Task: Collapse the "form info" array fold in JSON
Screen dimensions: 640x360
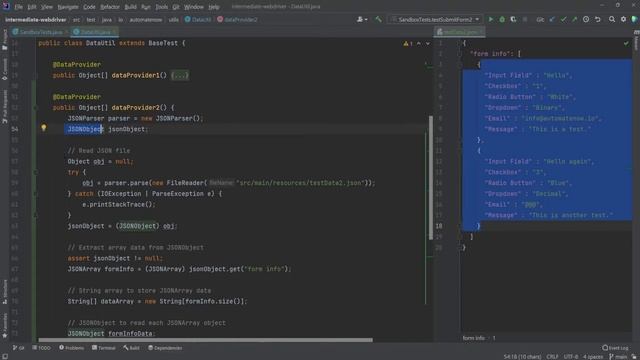Action: tap(460, 54)
